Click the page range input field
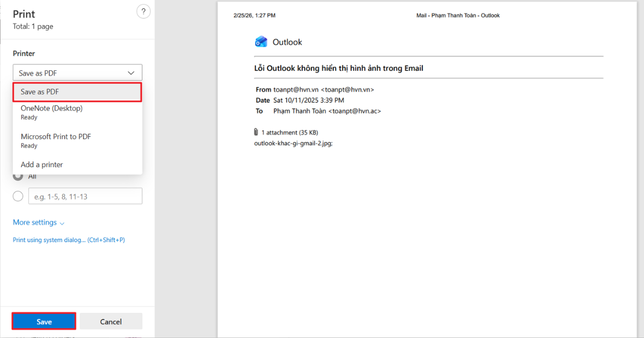Screen dimensions: 644x338 pos(85,196)
